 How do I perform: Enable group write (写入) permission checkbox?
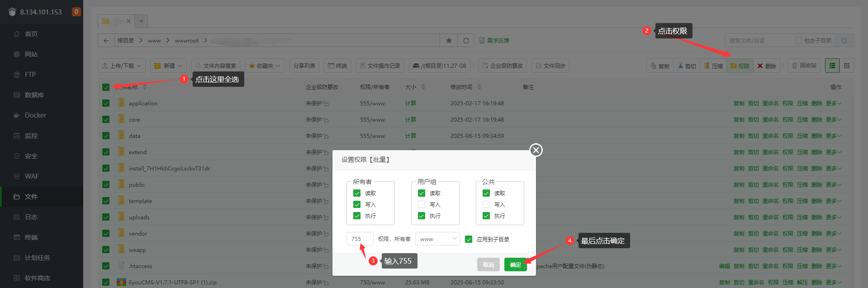[422, 204]
